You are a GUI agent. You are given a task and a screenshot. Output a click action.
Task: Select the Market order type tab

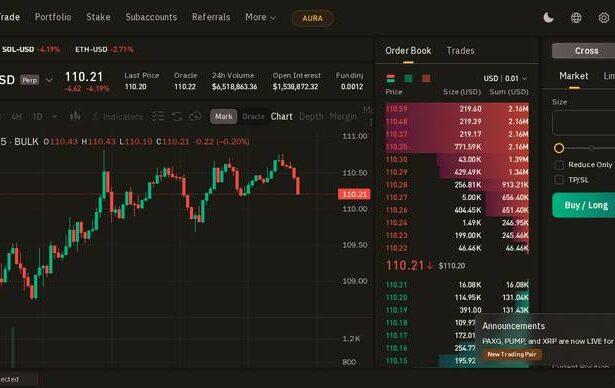(x=573, y=76)
